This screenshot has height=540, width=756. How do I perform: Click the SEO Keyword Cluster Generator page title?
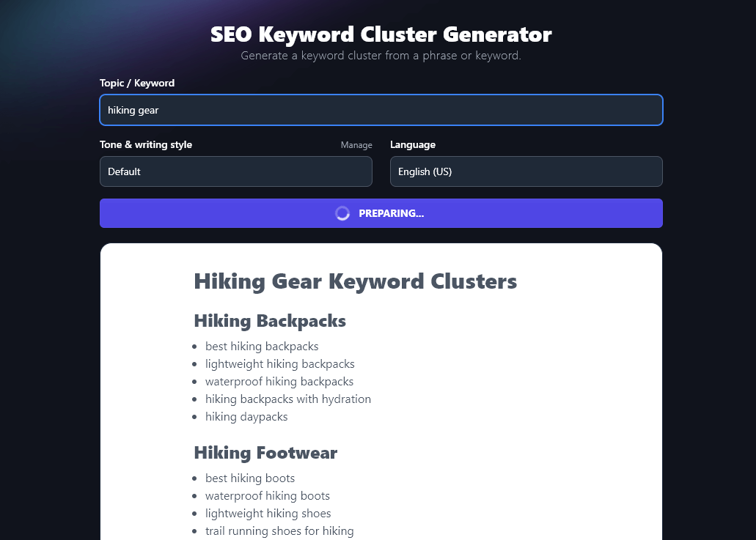[381, 34]
